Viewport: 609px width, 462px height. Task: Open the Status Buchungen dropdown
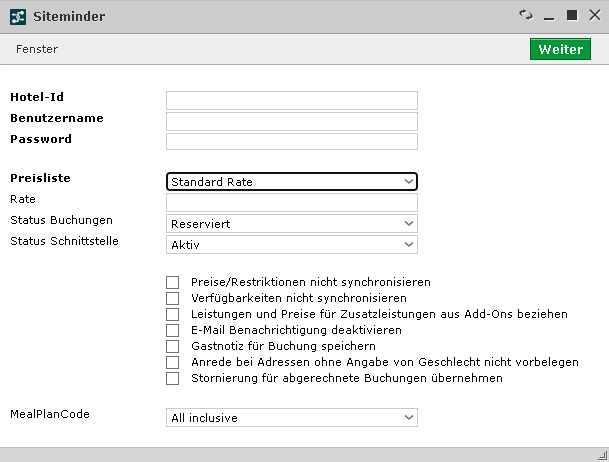tap(292, 224)
